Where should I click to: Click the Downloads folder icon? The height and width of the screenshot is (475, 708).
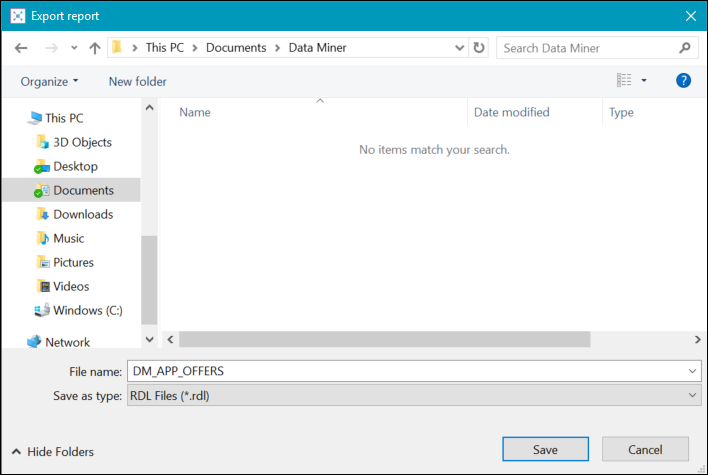tap(42, 214)
